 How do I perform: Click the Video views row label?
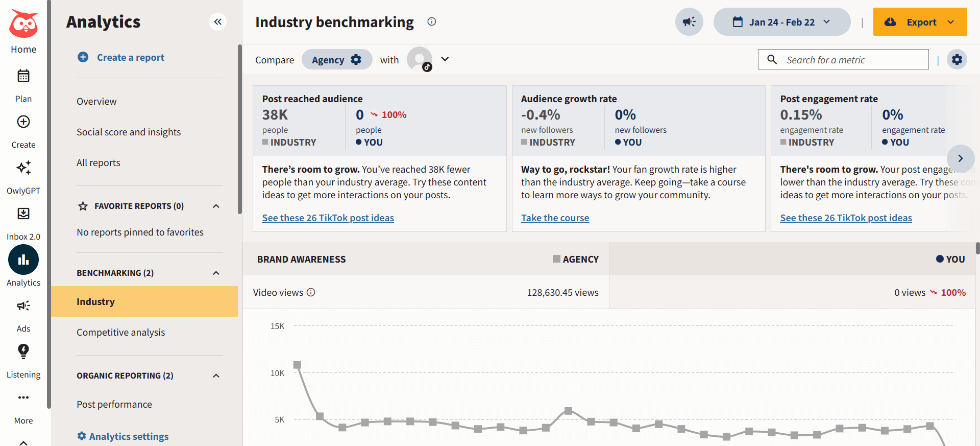click(278, 292)
